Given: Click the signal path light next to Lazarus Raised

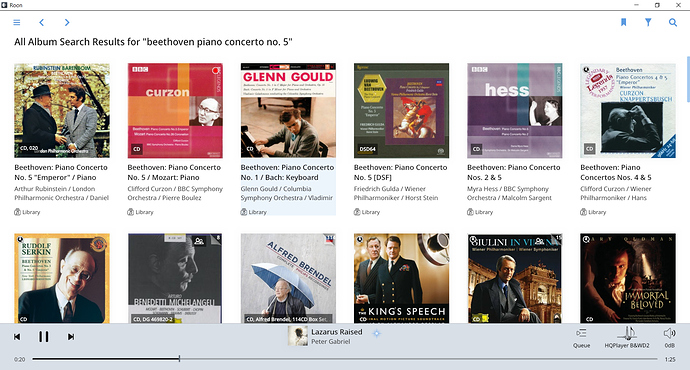Looking at the screenshot, I should [x=376, y=333].
